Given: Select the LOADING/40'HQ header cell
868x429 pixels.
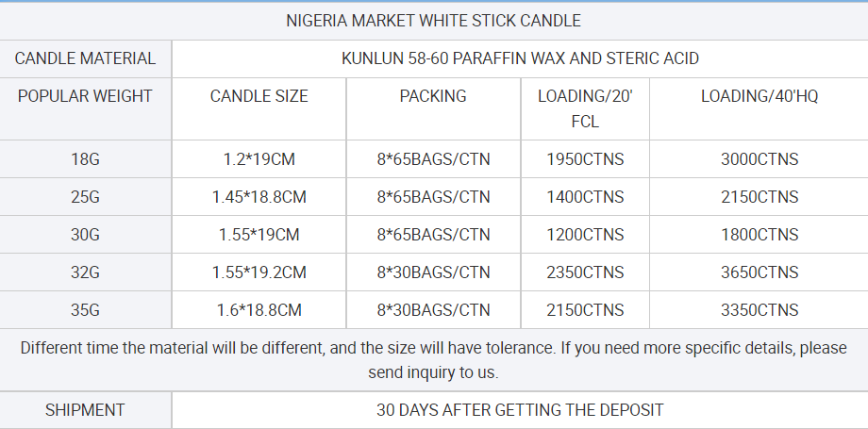Looking at the screenshot, I should 759,108.
